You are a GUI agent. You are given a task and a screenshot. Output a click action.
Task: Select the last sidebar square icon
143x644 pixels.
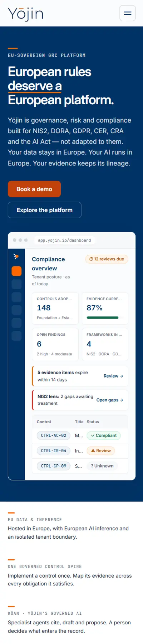pyautogui.click(x=16, y=336)
